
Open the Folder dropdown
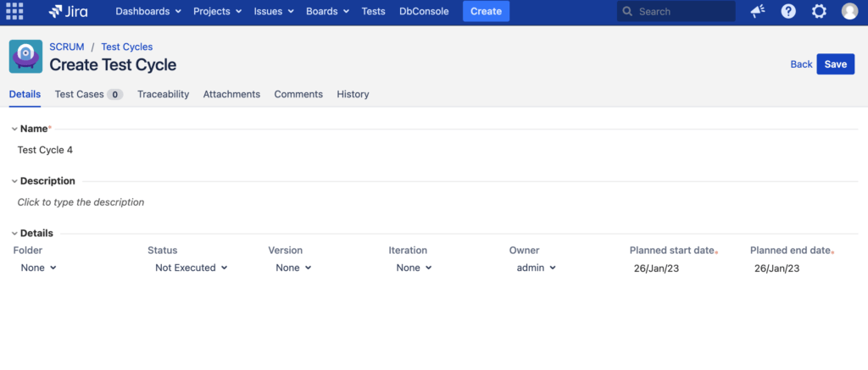pos(38,268)
